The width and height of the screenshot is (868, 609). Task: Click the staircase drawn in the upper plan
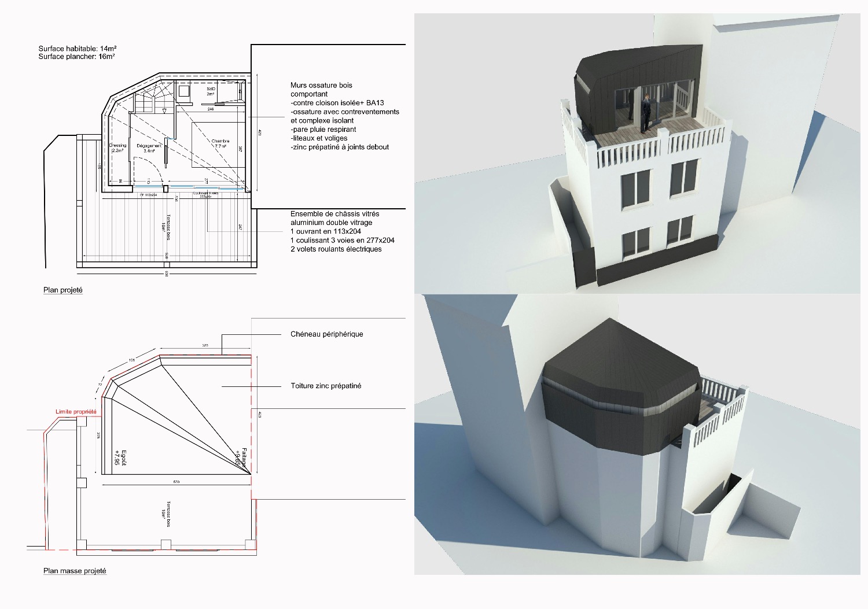(x=150, y=98)
